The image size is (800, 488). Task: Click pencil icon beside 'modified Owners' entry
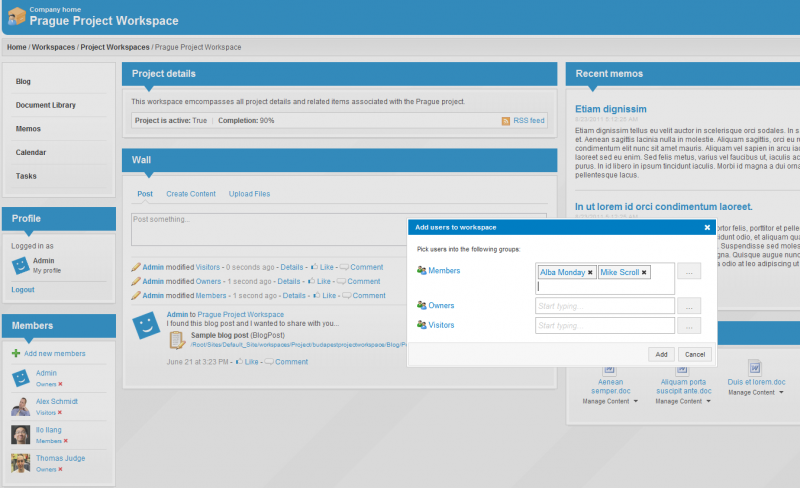coord(136,281)
